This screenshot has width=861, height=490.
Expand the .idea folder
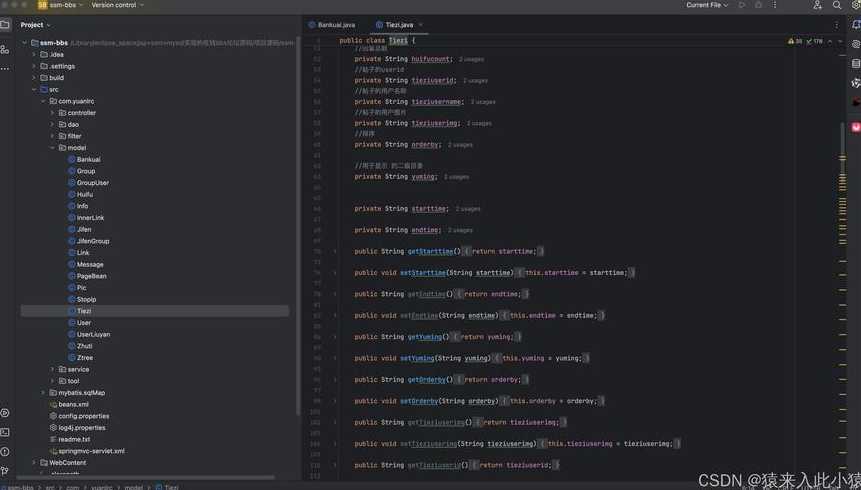[34, 54]
